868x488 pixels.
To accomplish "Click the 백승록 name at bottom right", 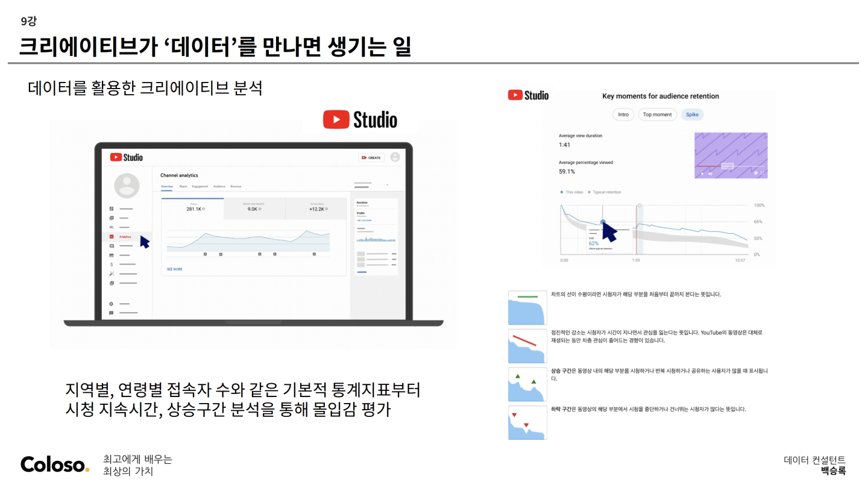I will (833, 471).
